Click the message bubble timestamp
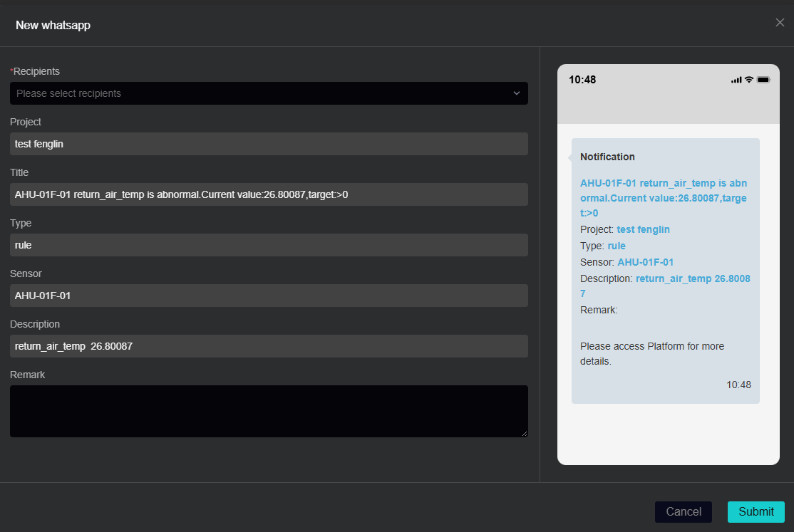Viewport: 794px width, 532px height. point(738,385)
